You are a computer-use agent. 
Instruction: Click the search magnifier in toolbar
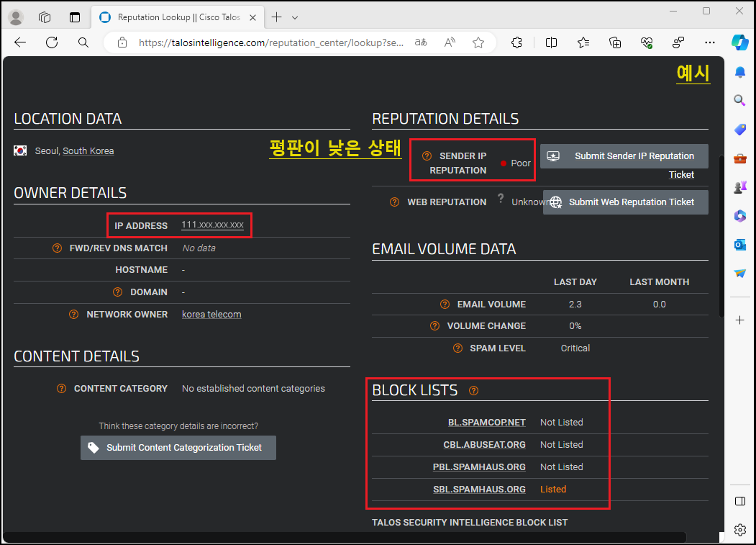point(83,42)
